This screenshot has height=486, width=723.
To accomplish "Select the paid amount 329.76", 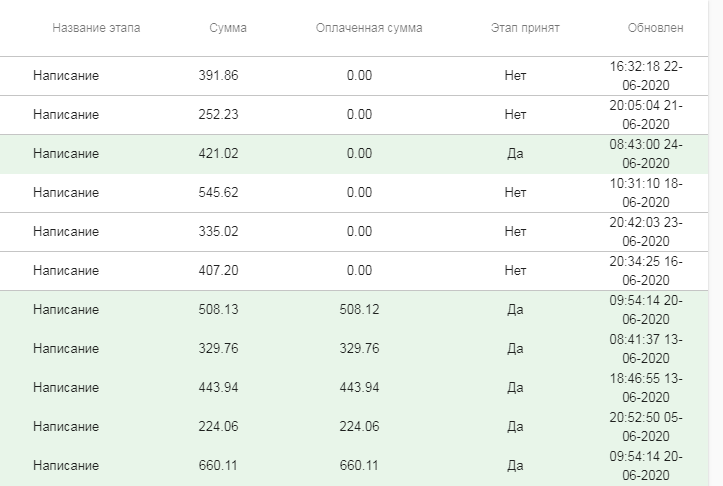I will coord(359,348).
